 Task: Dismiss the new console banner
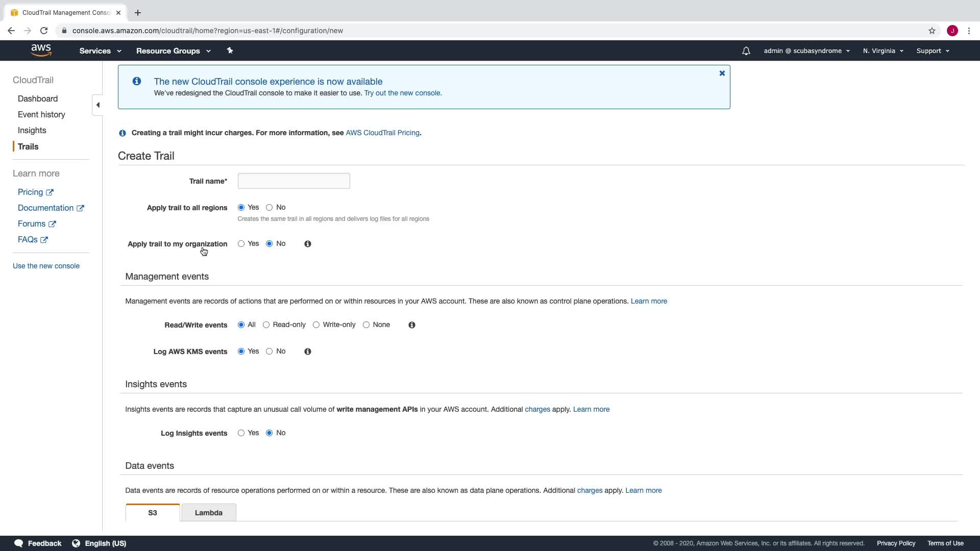pyautogui.click(x=722, y=73)
